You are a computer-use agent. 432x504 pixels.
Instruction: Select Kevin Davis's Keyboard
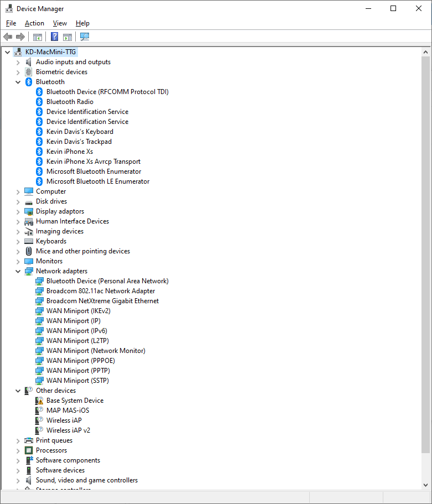point(80,132)
